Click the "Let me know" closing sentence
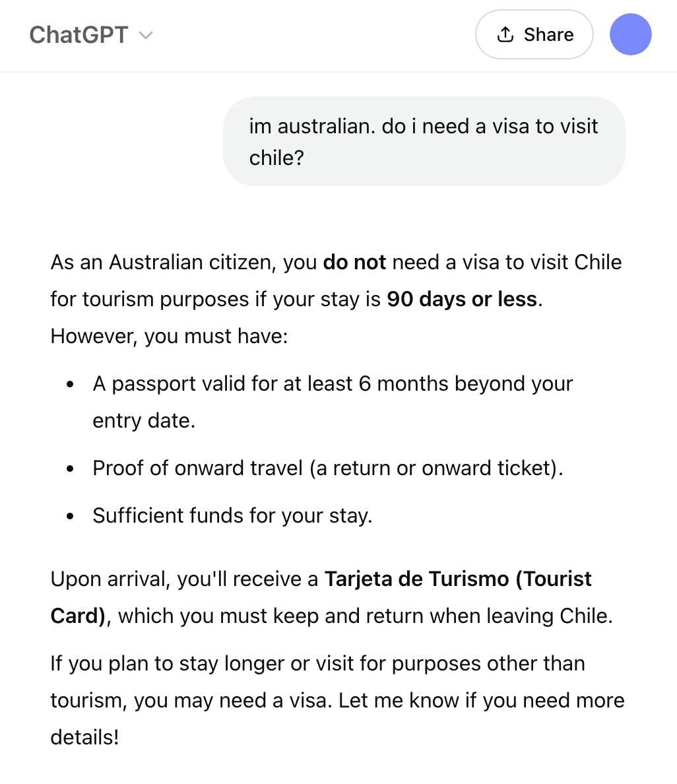 click(481, 701)
